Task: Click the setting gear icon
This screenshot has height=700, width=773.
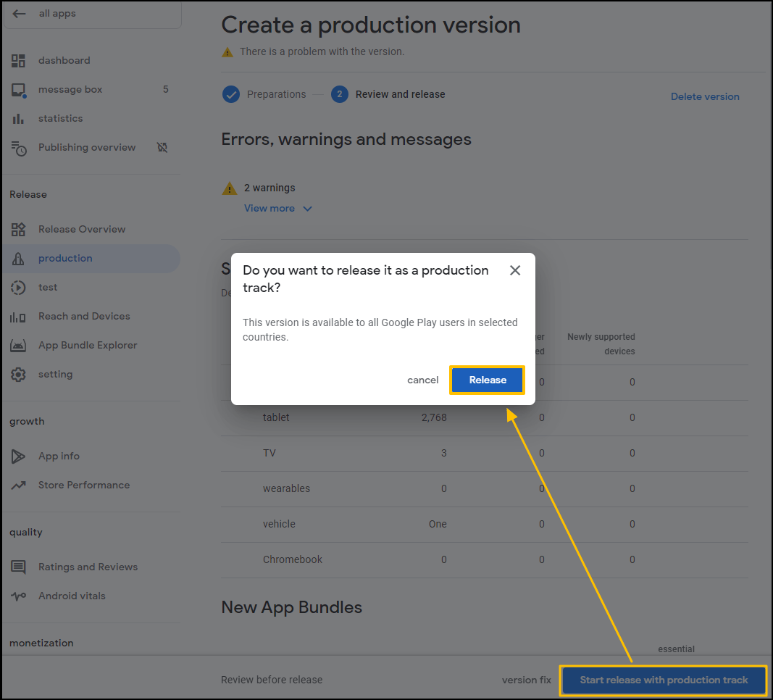Action: pos(18,375)
